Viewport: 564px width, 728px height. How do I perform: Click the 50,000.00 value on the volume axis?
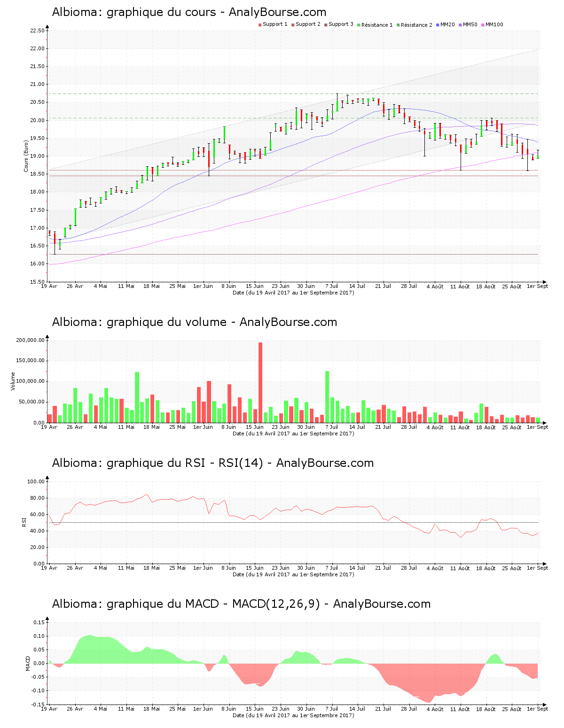pos(32,403)
